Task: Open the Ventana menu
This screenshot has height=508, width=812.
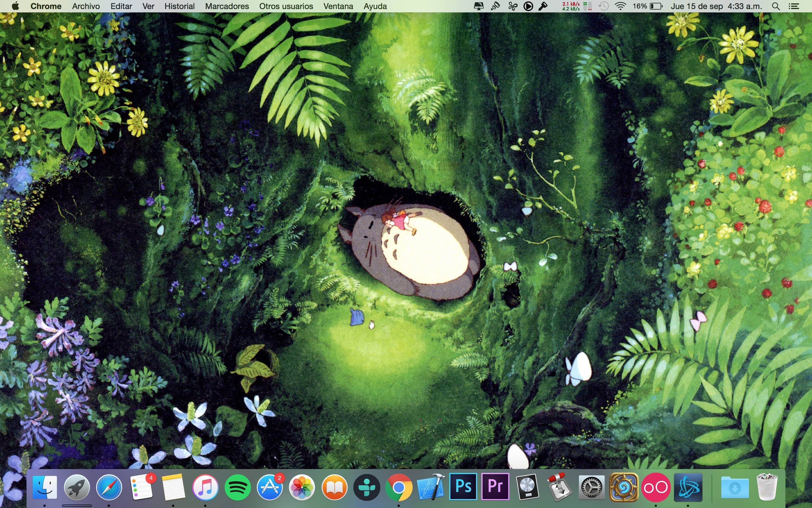Action: [338, 6]
